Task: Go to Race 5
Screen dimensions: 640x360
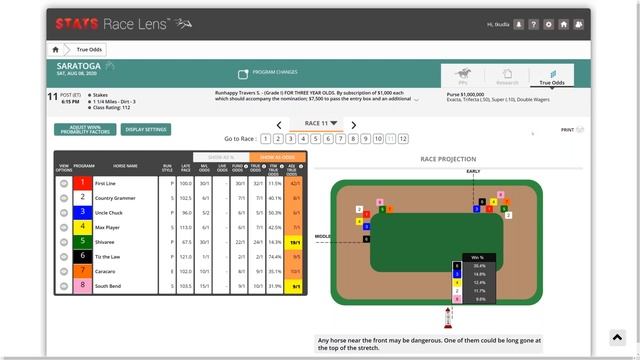Action: [x=316, y=139]
